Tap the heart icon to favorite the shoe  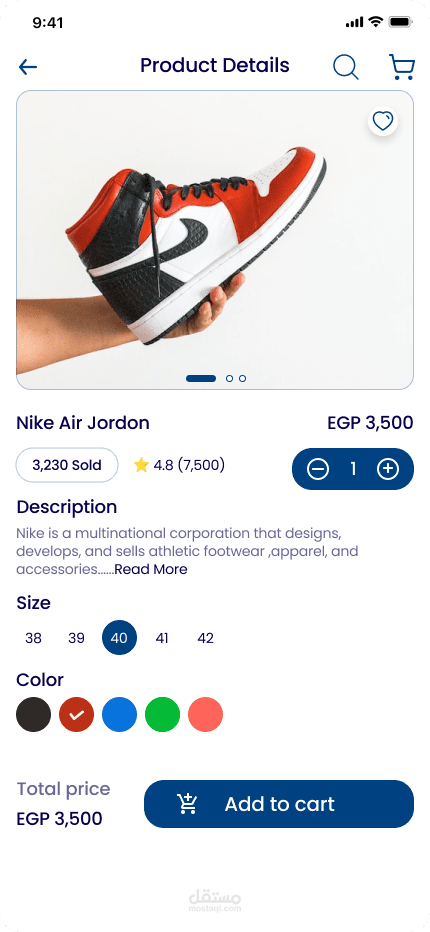coord(382,121)
